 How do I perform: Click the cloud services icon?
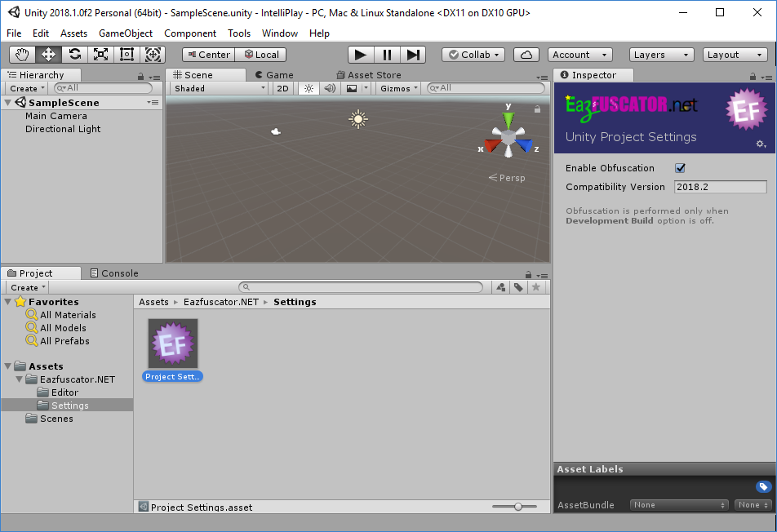pyautogui.click(x=526, y=54)
